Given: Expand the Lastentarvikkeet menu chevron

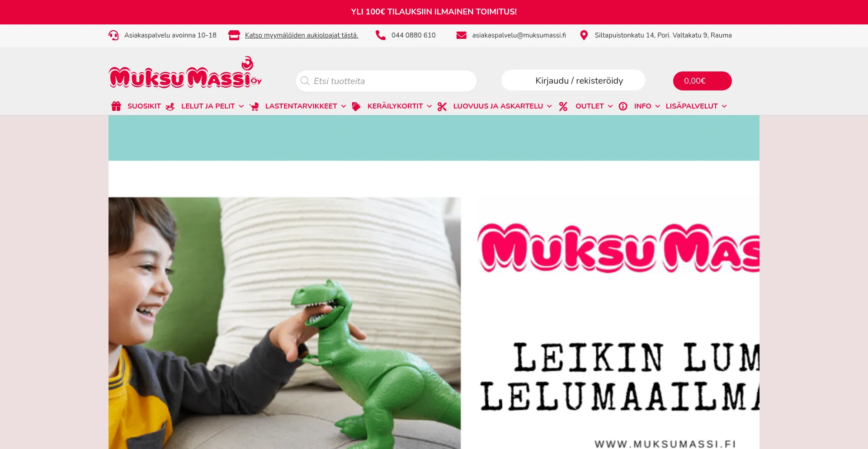Looking at the screenshot, I should click(344, 106).
